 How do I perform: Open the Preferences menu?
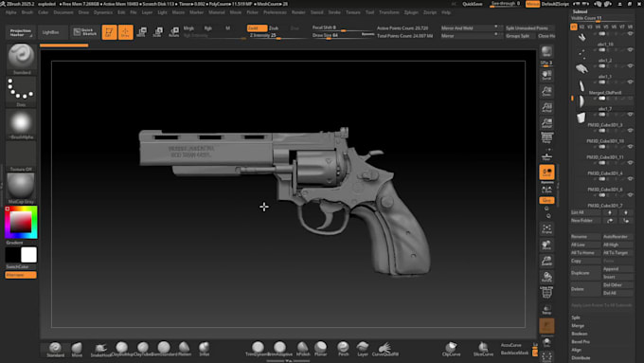click(275, 12)
